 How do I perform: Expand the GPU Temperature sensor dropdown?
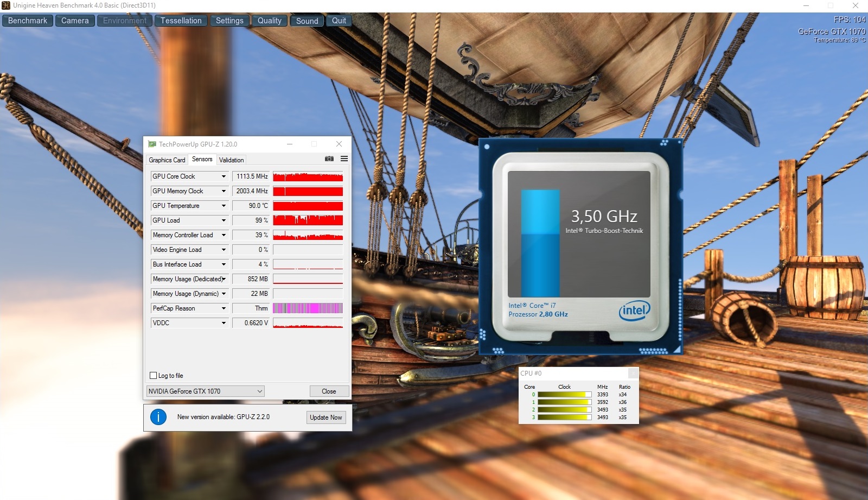pyautogui.click(x=224, y=206)
